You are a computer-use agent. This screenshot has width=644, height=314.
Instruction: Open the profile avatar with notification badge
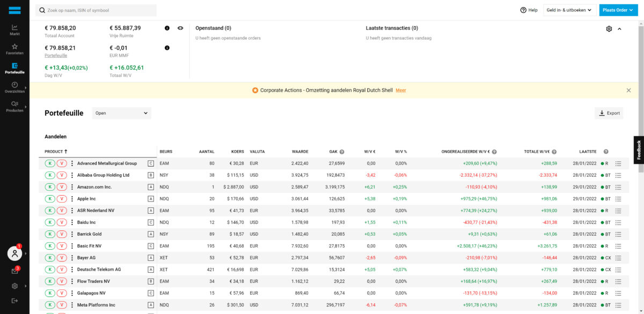pyautogui.click(x=14, y=253)
